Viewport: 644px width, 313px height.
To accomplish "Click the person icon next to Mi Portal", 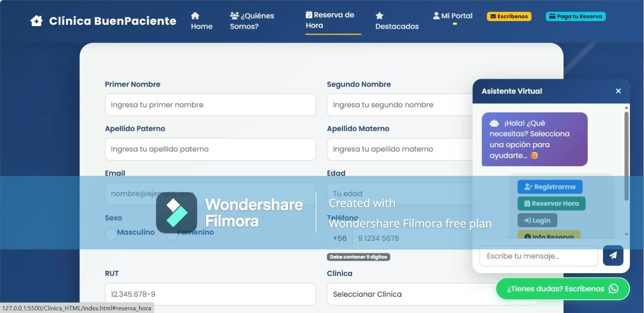I will click(x=436, y=16).
